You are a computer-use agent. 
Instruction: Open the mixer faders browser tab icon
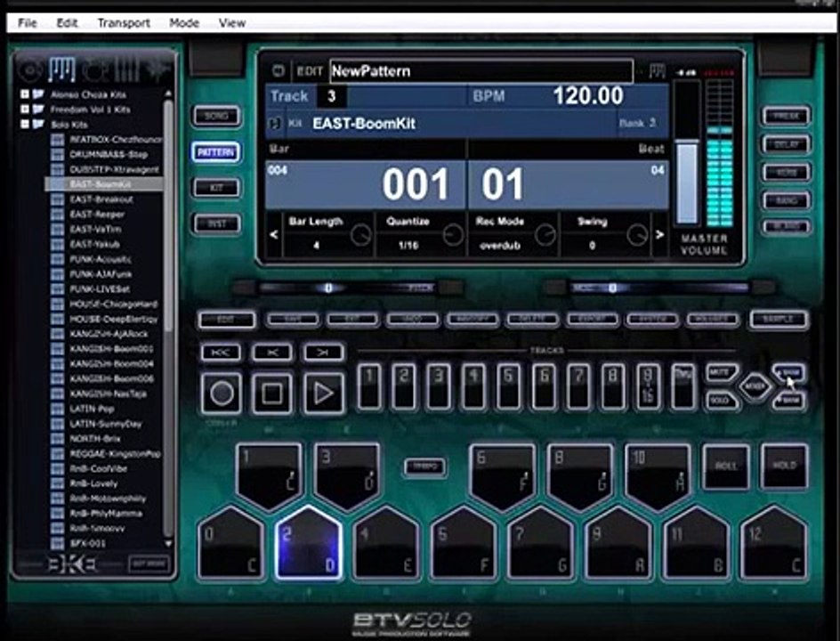click(x=126, y=69)
